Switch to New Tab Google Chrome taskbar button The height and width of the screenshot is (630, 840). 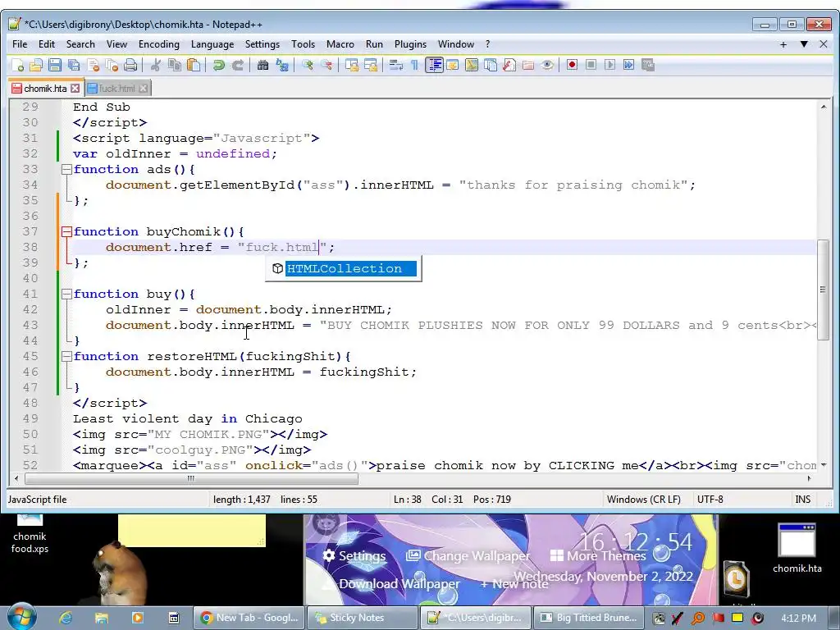(x=249, y=618)
